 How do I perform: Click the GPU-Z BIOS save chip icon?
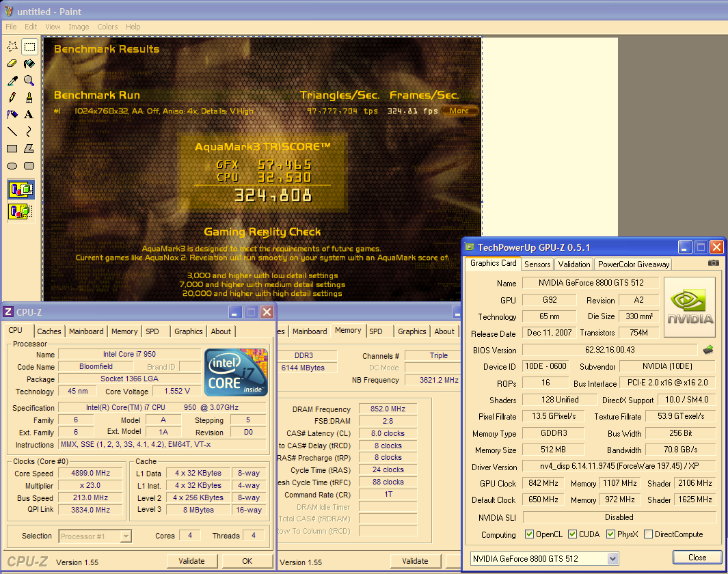click(708, 350)
